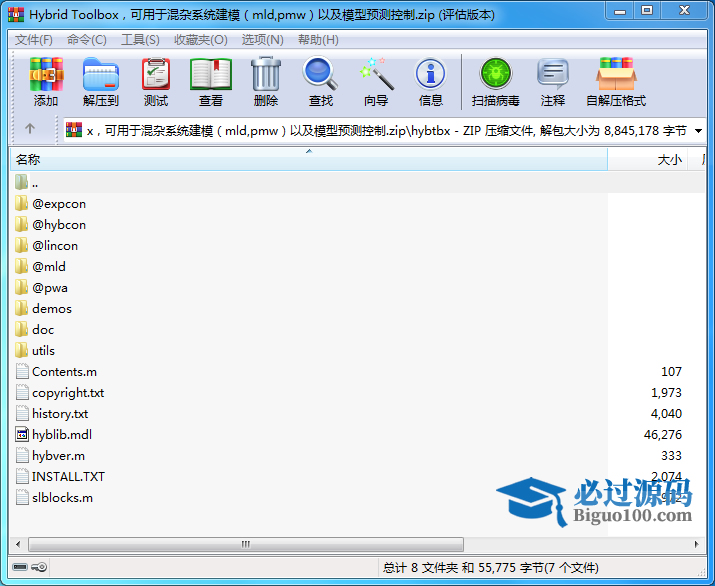Expand the address bar path dropdown

pos(698,131)
